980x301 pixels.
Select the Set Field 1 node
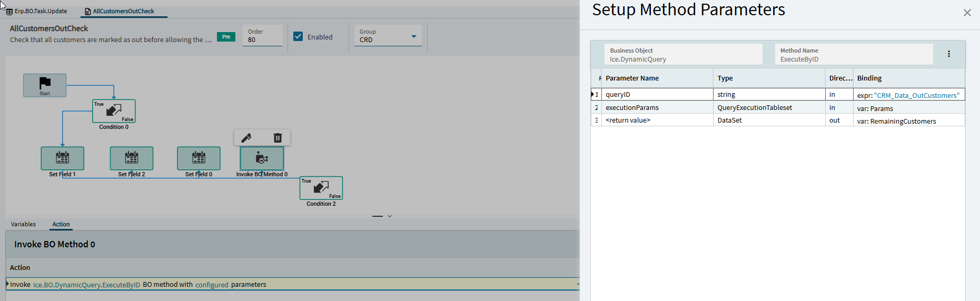(63, 158)
